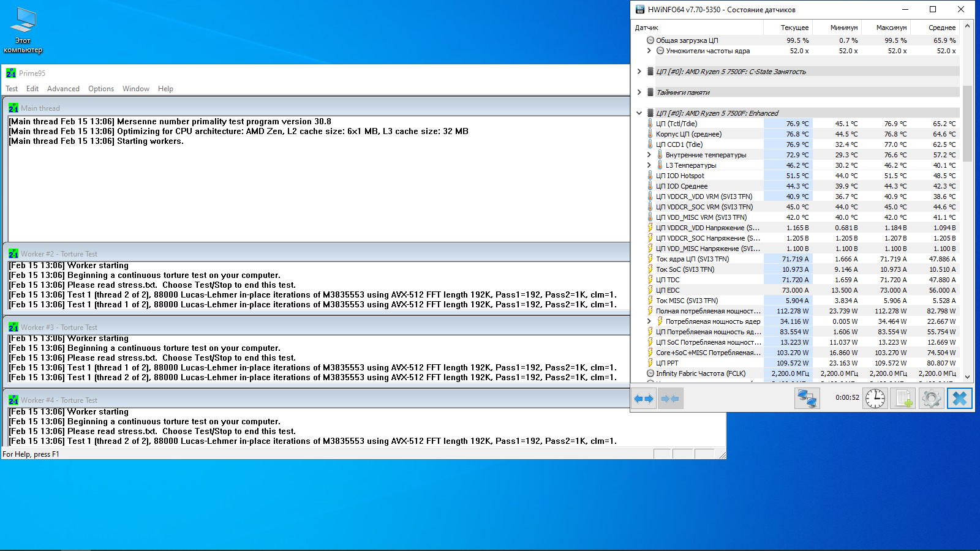Click the Максимум column header
The width and height of the screenshot is (980, 551).
[886, 28]
